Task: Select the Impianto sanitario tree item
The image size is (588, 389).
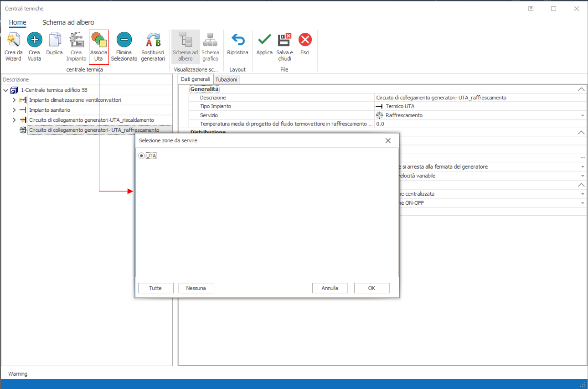Action: [50, 110]
